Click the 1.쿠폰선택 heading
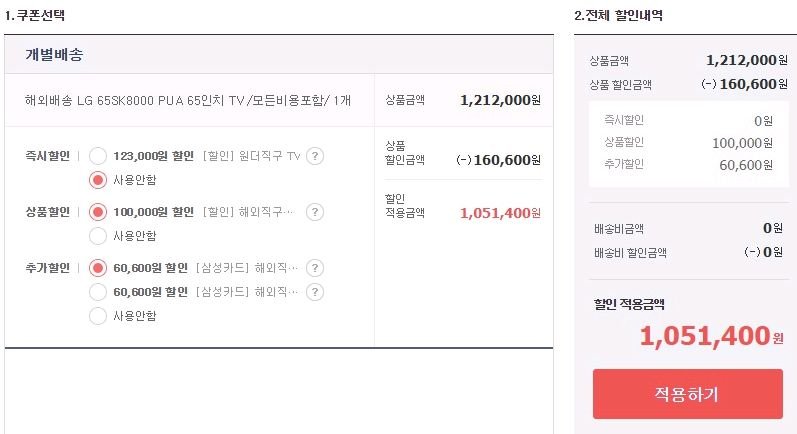The width and height of the screenshot is (797, 434). tap(37, 15)
